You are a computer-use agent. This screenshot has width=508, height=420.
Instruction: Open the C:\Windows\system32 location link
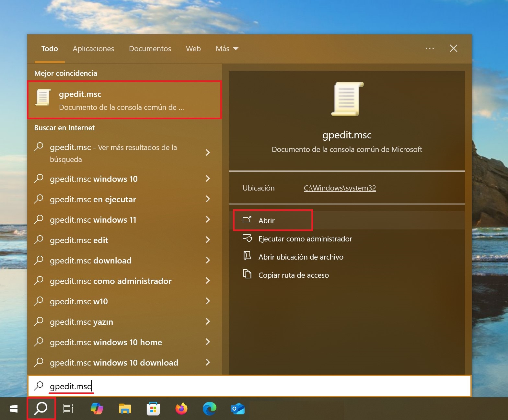tap(340, 188)
